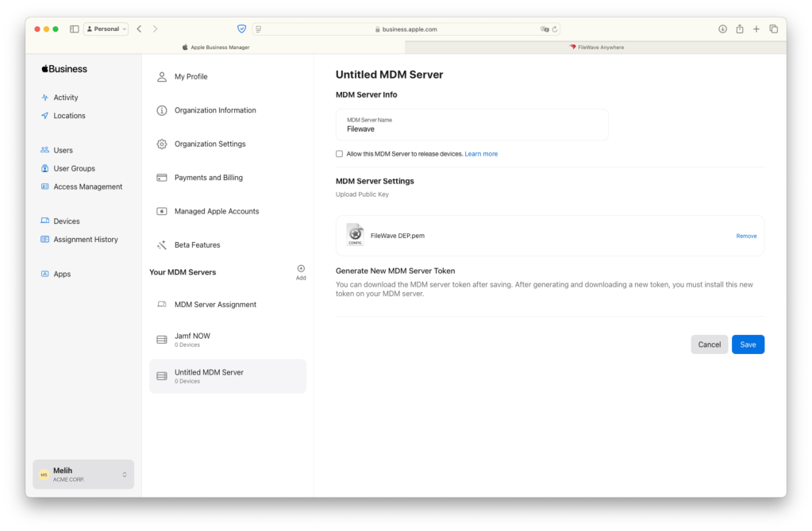The image size is (812, 531).
Task: Open the Learn more link
Action: [481, 154]
